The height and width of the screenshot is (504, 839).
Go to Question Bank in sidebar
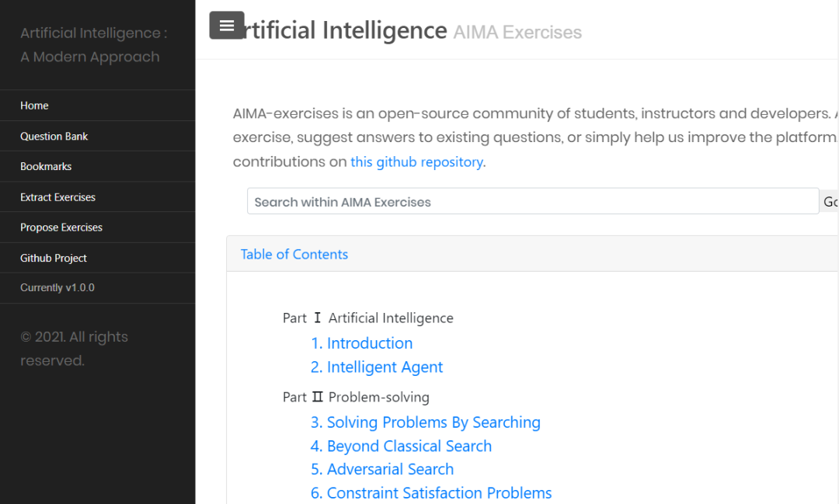54,136
